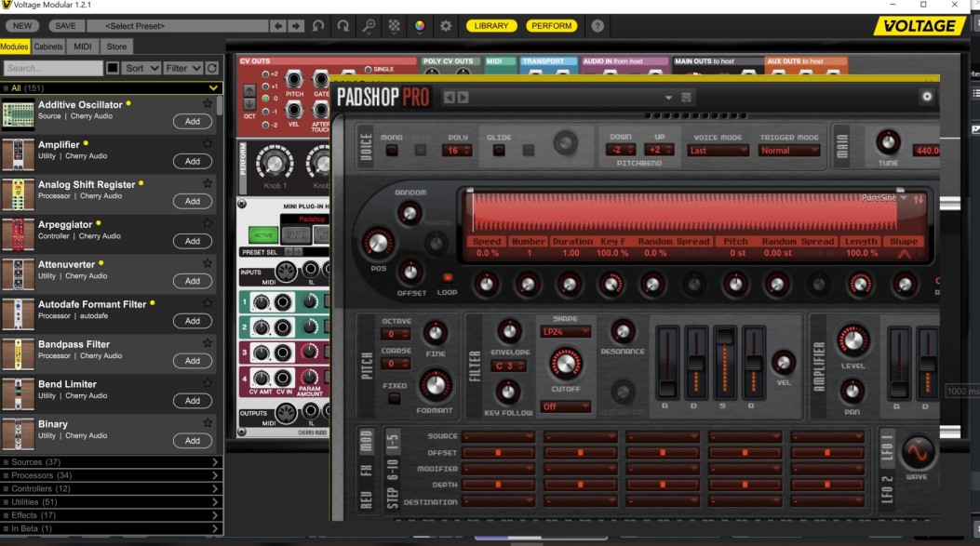Screen dimensions: 980x546
Task: Click the Amplifier thumbnail icon
Action: [18, 154]
